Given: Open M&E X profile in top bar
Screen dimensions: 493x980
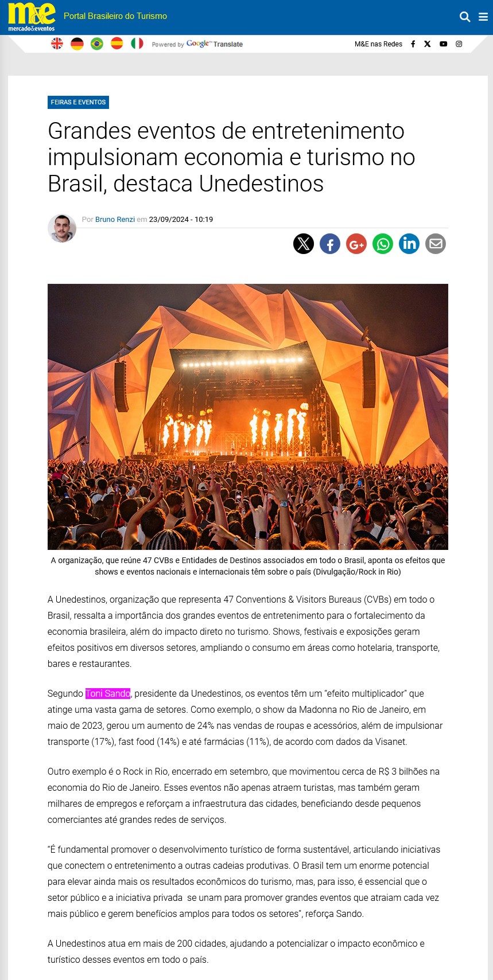Looking at the screenshot, I should (428, 44).
